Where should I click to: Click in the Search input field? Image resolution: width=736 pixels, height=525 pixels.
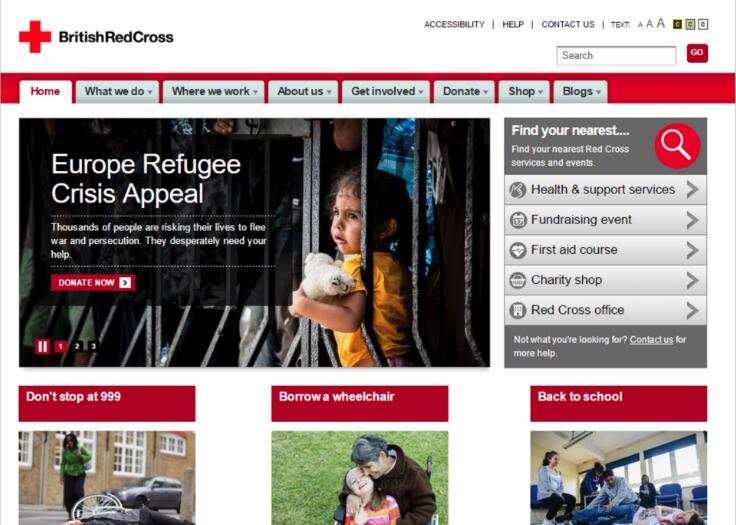(616, 55)
